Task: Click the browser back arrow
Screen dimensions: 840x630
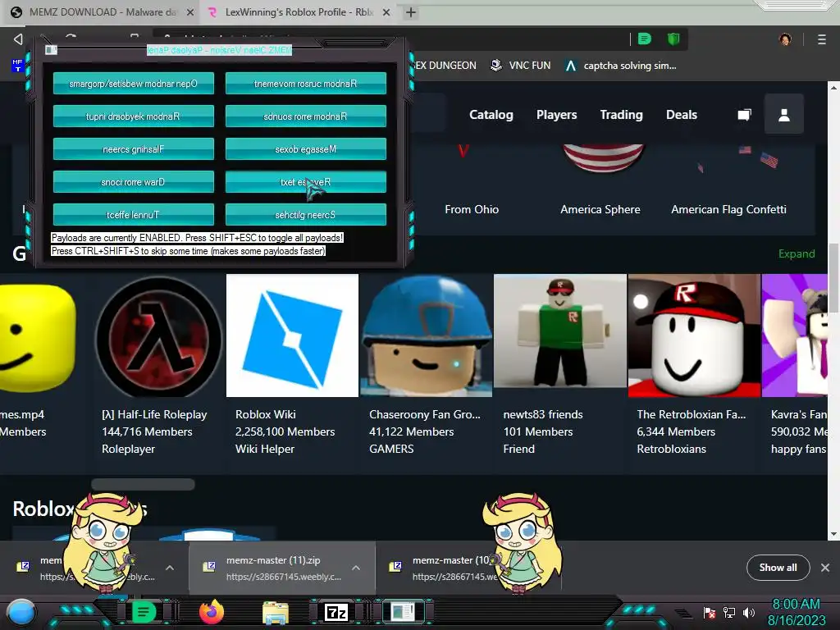Action: click(18, 39)
